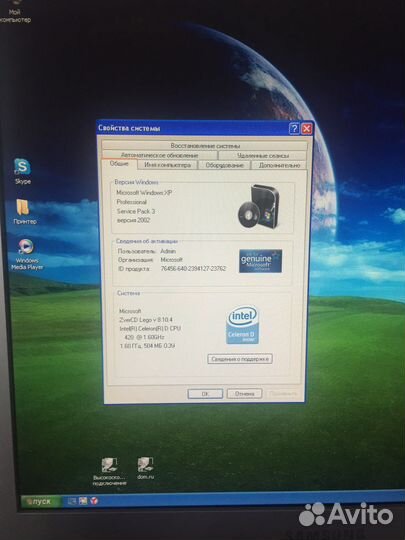This screenshot has height=540, width=405.
Task: Switch to Автоматическое обновление tab
Action: 159,155
